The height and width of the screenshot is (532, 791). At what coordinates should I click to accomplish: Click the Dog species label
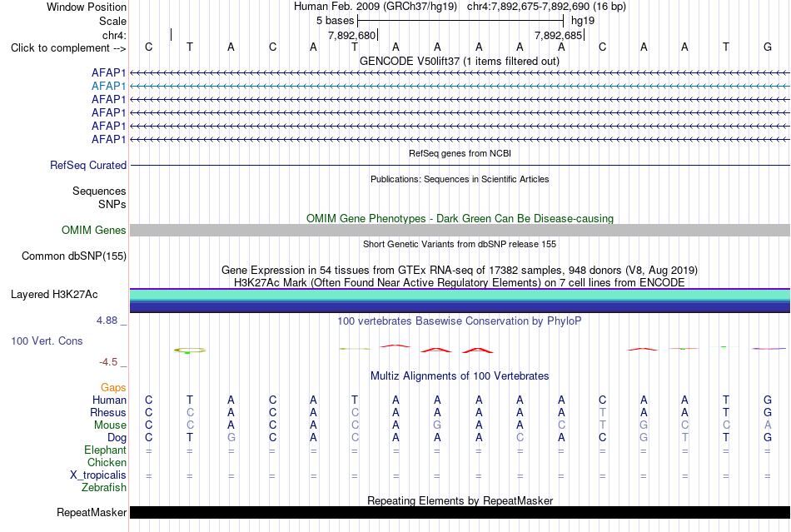click(x=117, y=438)
